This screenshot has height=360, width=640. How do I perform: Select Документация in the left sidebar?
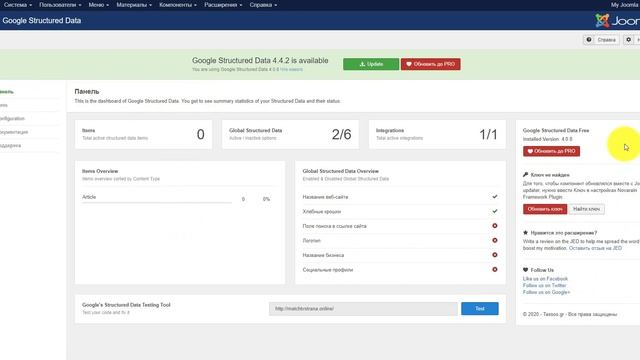[x=14, y=132]
